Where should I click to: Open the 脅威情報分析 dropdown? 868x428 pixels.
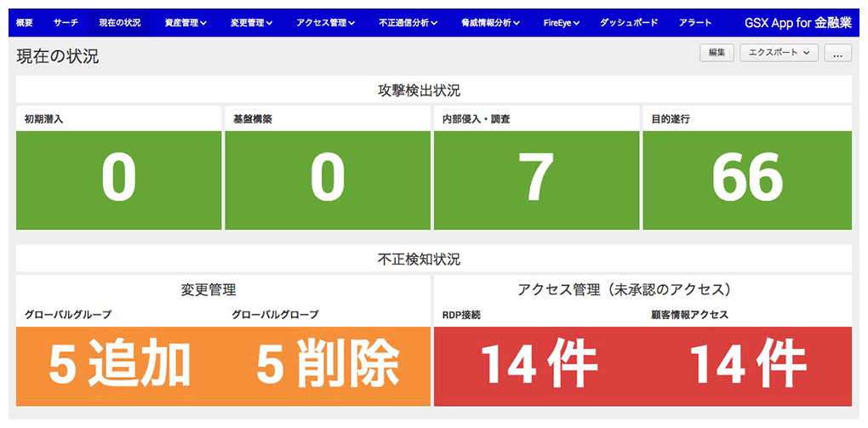(x=491, y=23)
